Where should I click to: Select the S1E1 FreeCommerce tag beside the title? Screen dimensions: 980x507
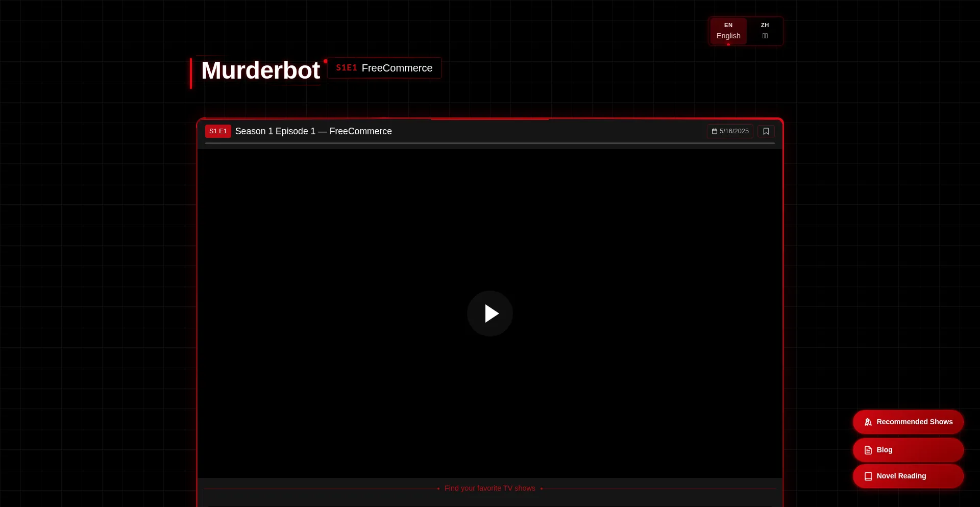click(x=384, y=68)
